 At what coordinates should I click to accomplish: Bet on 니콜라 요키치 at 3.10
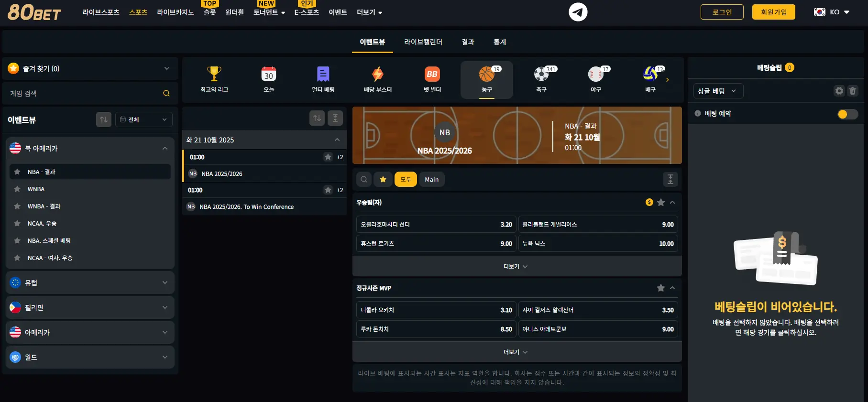point(436,310)
